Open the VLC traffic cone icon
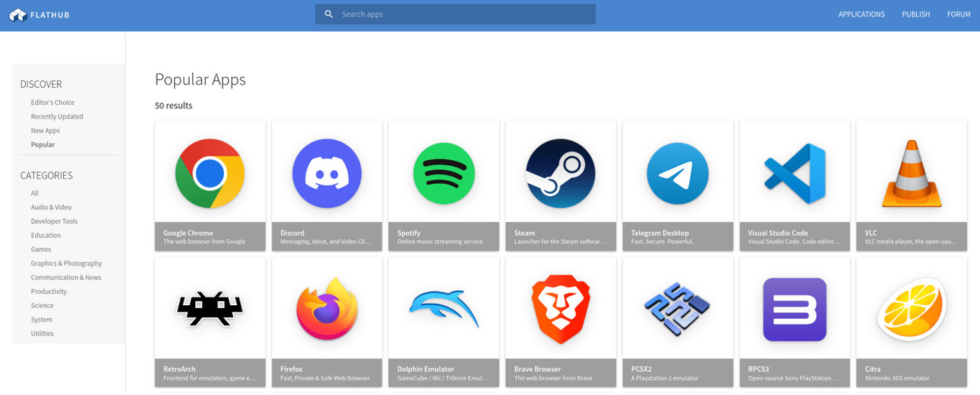 [911, 174]
